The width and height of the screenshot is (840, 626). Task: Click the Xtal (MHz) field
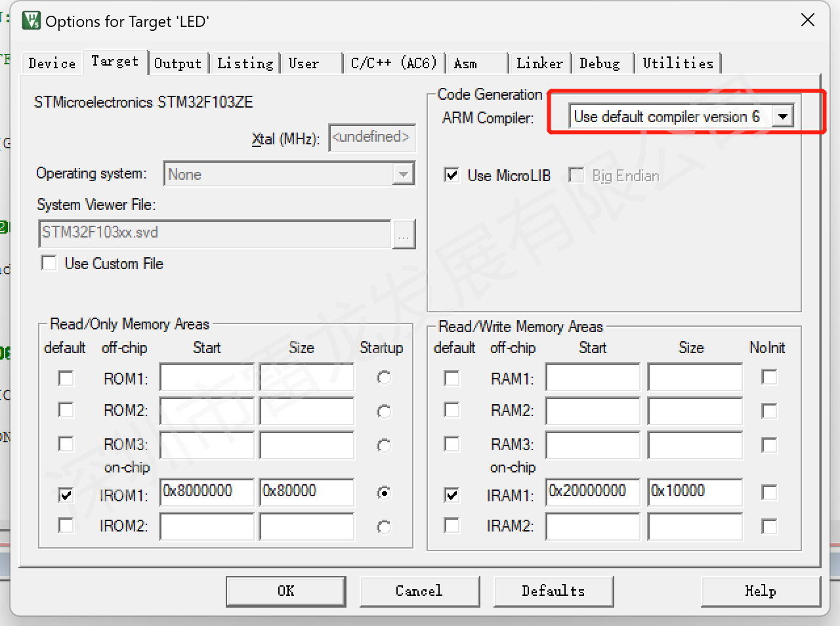coord(372,138)
